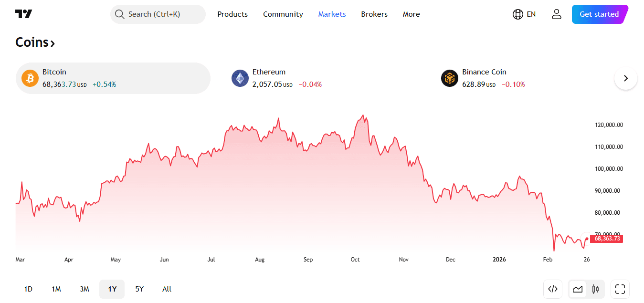Select the Ethereum card title
644x303 pixels.
[269, 72]
